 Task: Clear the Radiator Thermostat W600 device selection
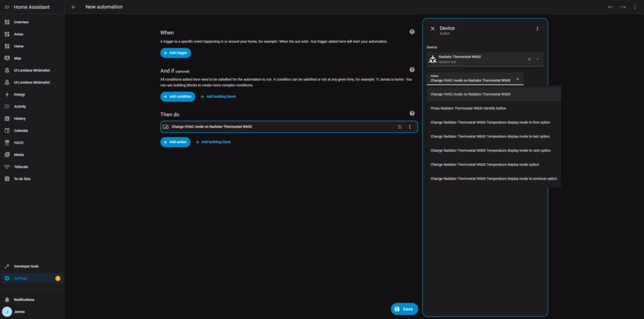pos(529,59)
